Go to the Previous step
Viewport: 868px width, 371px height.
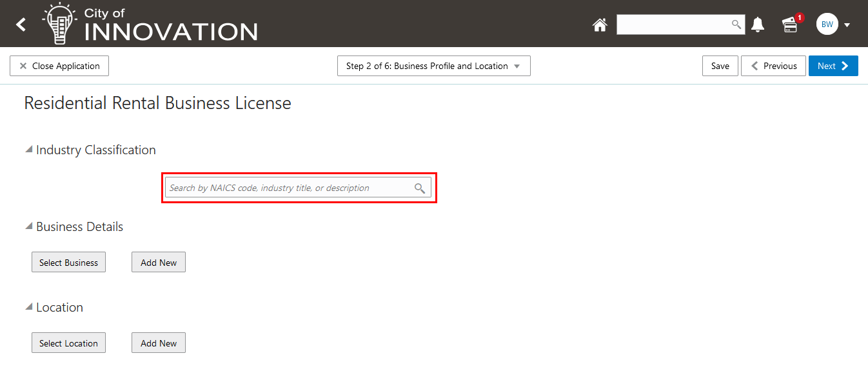click(x=773, y=66)
